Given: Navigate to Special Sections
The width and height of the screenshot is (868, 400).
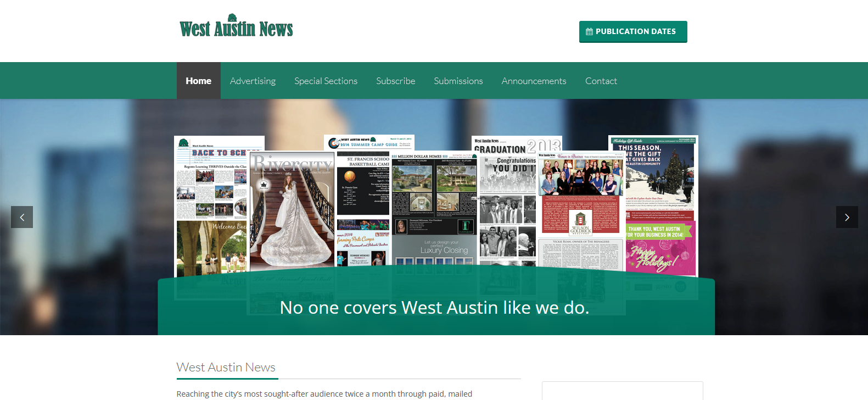Looking at the screenshot, I should (326, 81).
